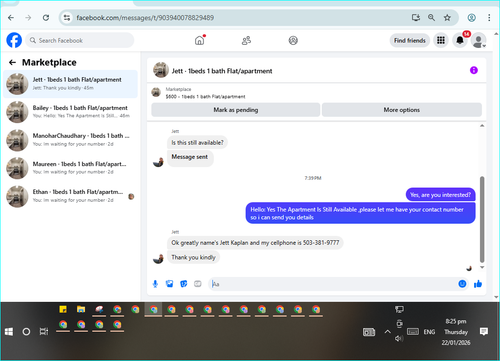The width and height of the screenshot is (500, 361).
Task: Click the ENG language indicator
Action: 429,332
